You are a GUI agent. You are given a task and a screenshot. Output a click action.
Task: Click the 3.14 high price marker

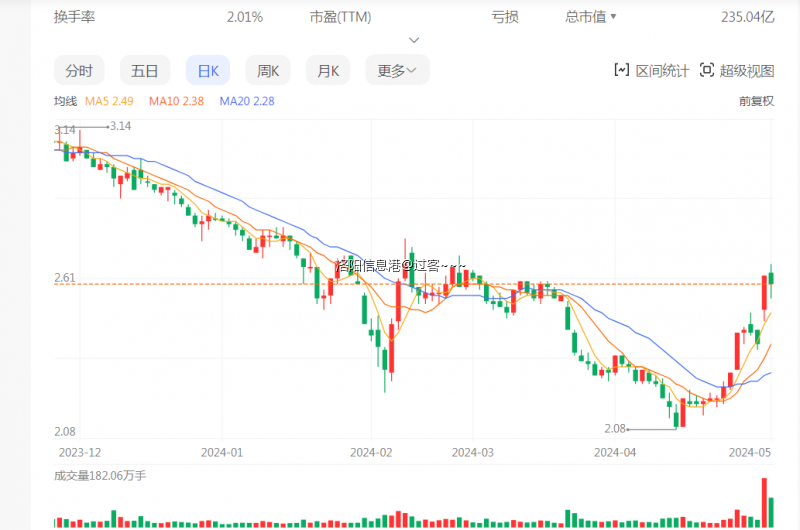coord(120,126)
